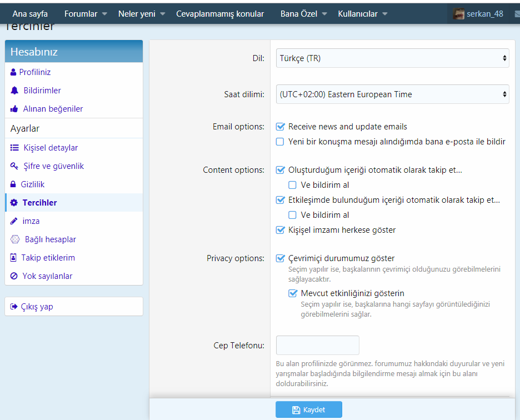The image size is (520, 420).
Task: Open the Saat dilimi timezone dropdown
Action: (x=392, y=94)
